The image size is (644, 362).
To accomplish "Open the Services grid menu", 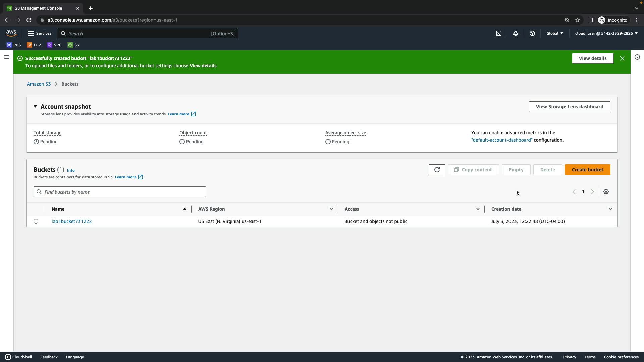I will coord(40,33).
